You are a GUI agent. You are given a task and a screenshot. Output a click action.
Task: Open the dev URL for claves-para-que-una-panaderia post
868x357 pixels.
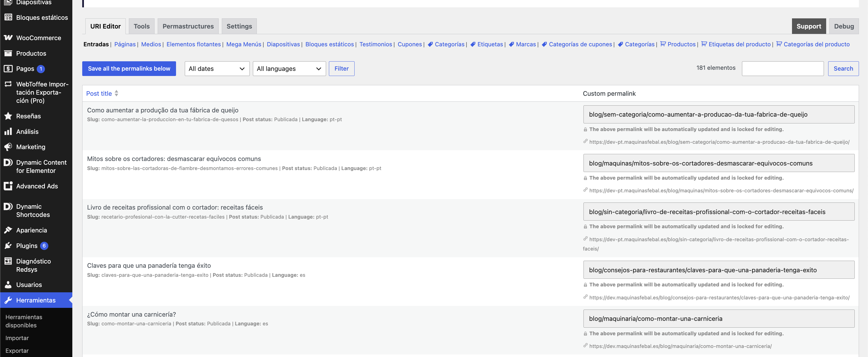[719, 298]
